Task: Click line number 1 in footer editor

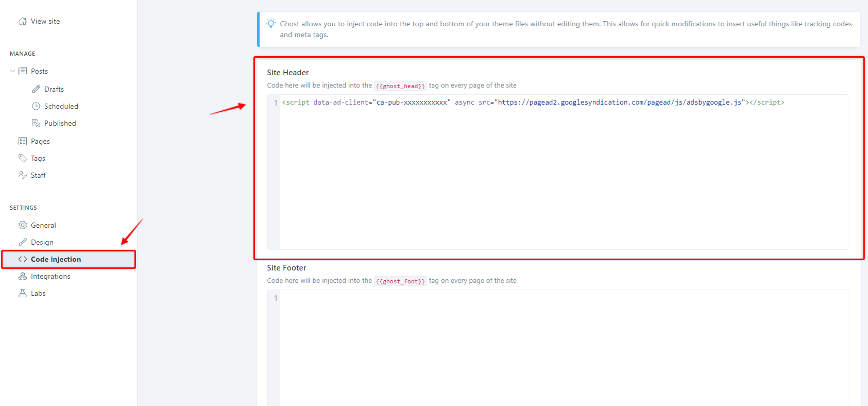Action: click(x=276, y=298)
